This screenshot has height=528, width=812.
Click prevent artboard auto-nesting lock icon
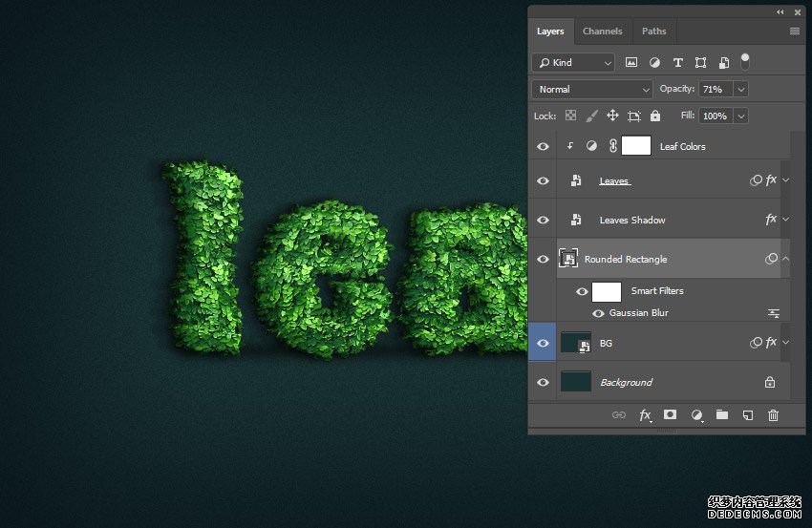[x=634, y=116]
